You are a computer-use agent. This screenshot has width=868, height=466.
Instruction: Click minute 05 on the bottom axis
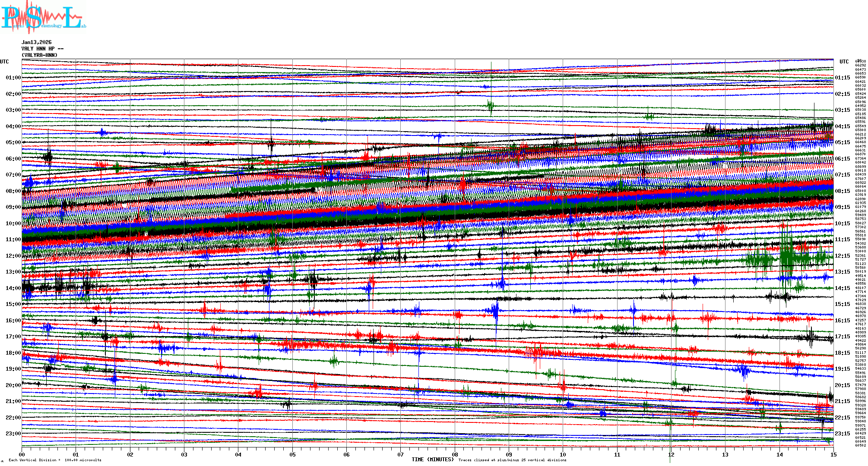coord(292,454)
